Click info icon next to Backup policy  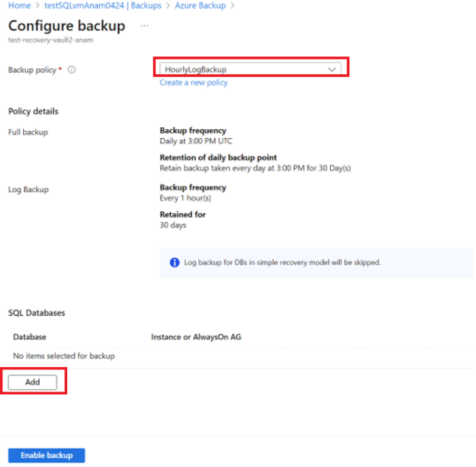(x=71, y=70)
